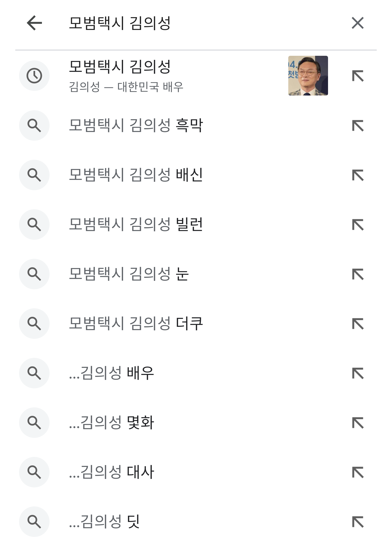Click magnifier icon beside 눈 suggestion

(x=34, y=274)
